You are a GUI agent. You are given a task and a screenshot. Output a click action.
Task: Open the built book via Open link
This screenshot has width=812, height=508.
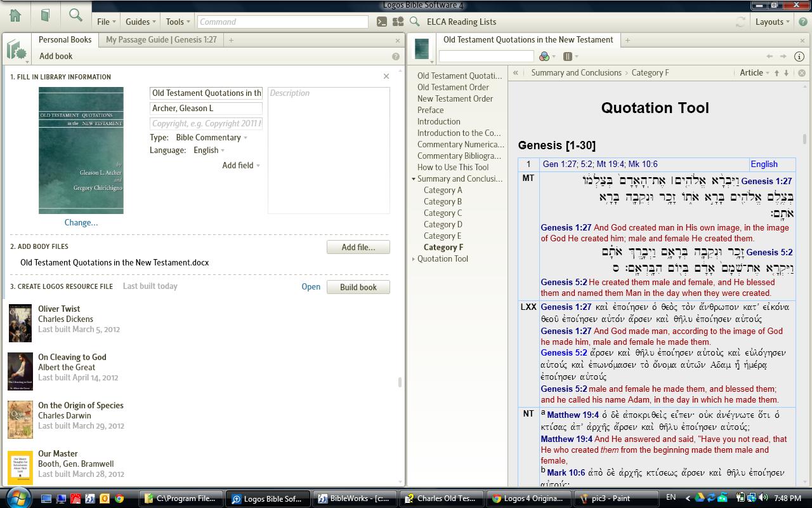coord(311,286)
